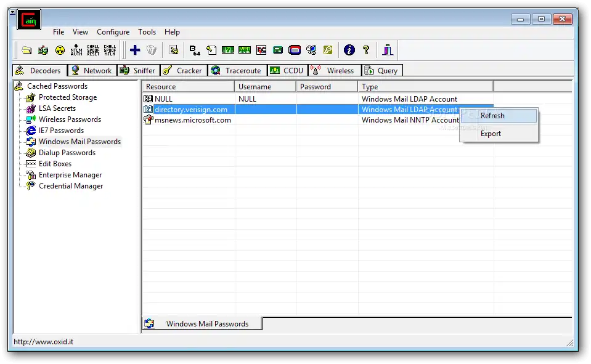Click the yellow question mark help icon

(366, 50)
